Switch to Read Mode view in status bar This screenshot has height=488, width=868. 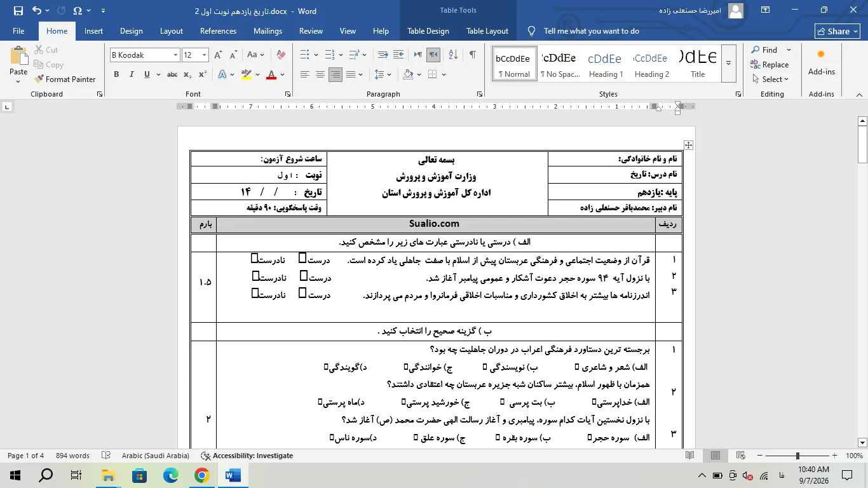[691, 456]
